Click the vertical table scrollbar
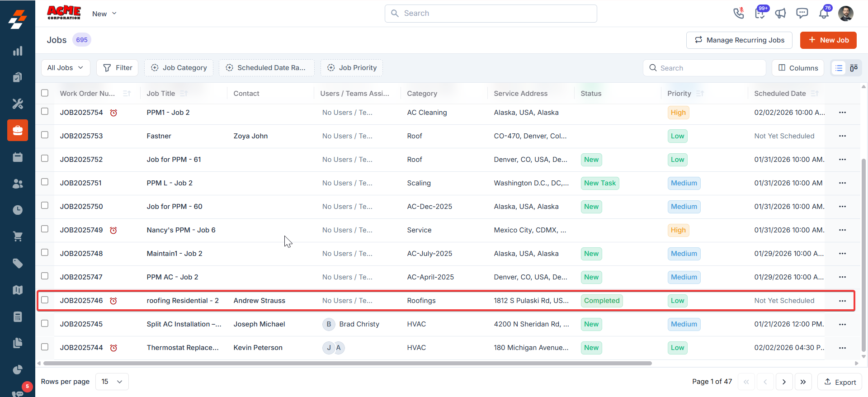The height and width of the screenshot is (397, 868). (x=863, y=255)
